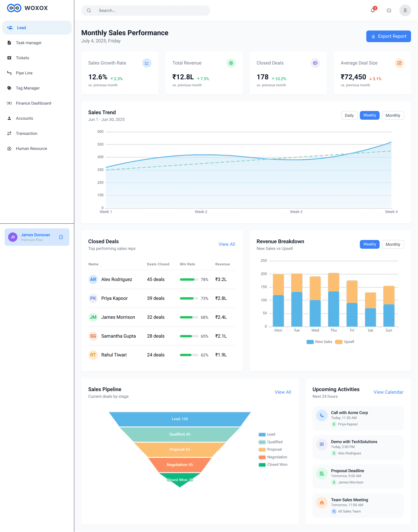The width and height of the screenshot is (418, 532).
Task: Click the Call with Acme Corp phone icon
Action: pos(322,415)
